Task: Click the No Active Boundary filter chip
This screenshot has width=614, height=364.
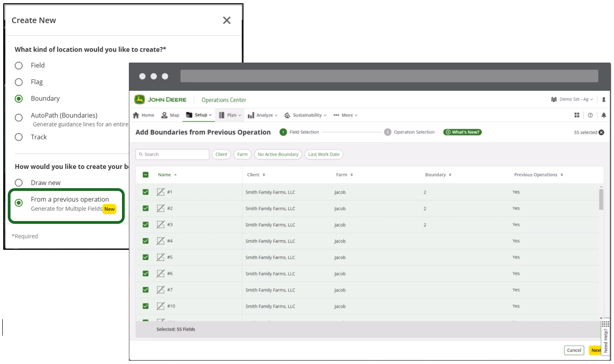Action: pyautogui.click(x=278, y=154)
